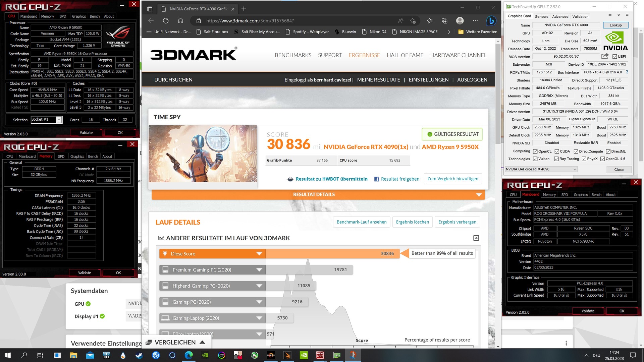Image resolution: width=644 pixels, height=362 pixels.
Task: Open BENCHMARKS menu on 3DMark
Action: click(293, 55)
